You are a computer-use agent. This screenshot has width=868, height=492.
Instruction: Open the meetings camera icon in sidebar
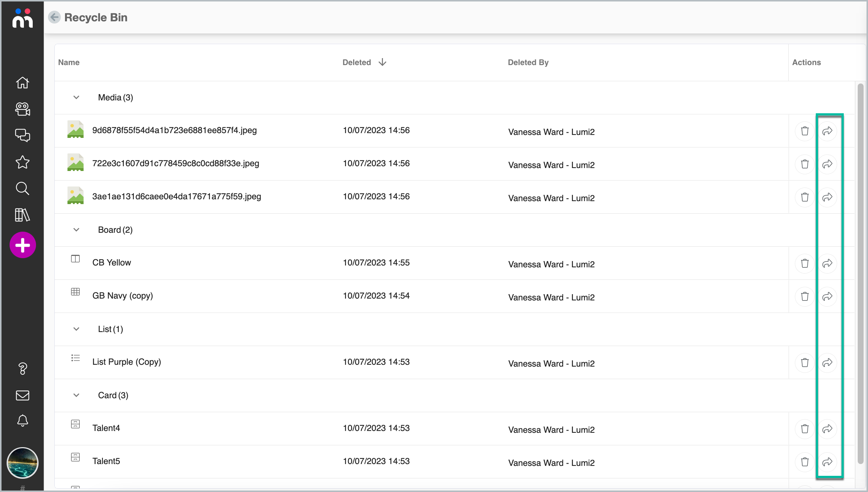pos(22,109)
